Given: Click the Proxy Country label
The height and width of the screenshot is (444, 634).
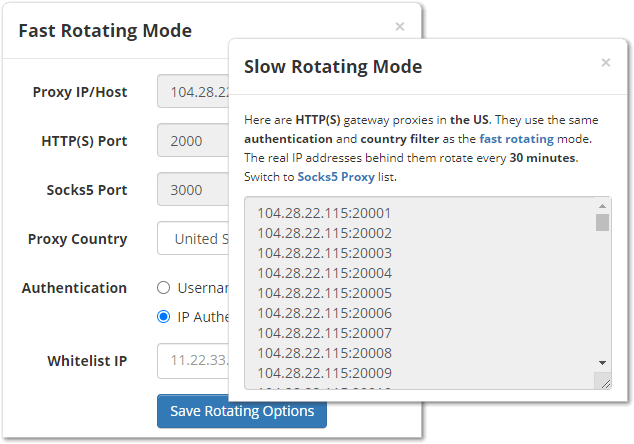Looking at the screenshot, I should tap(77, 239).
